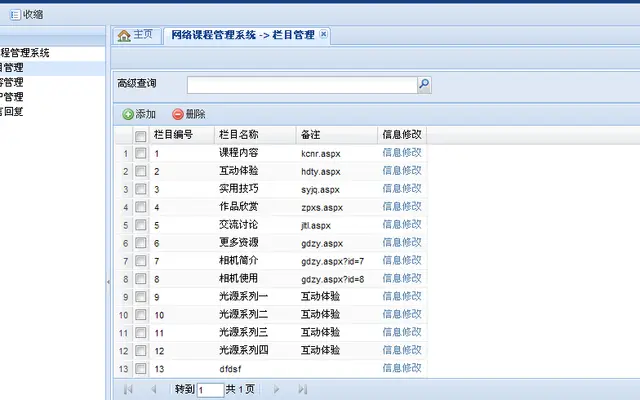Click syjq.aspx remark cell

[x=321, y=190]
